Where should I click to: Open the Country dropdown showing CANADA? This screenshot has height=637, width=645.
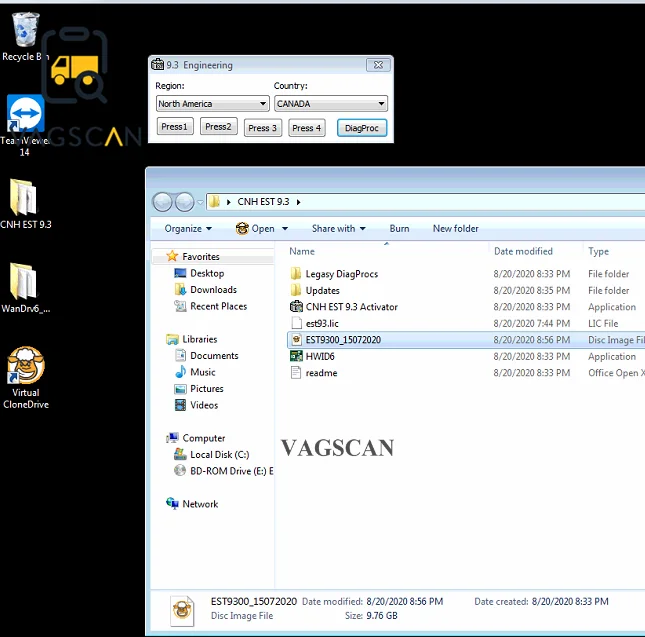click(331, 104)
